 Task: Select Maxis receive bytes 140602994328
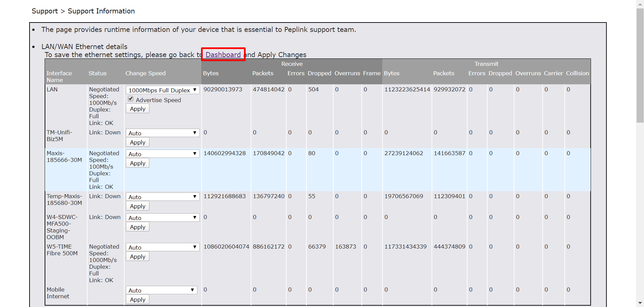pyautogui.click(x=225, y=153)
